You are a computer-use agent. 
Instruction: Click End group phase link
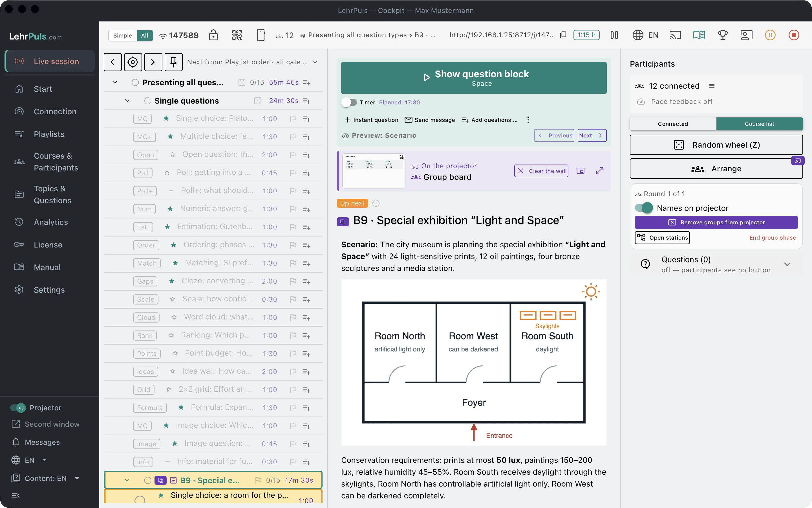[x=773, y=238]
